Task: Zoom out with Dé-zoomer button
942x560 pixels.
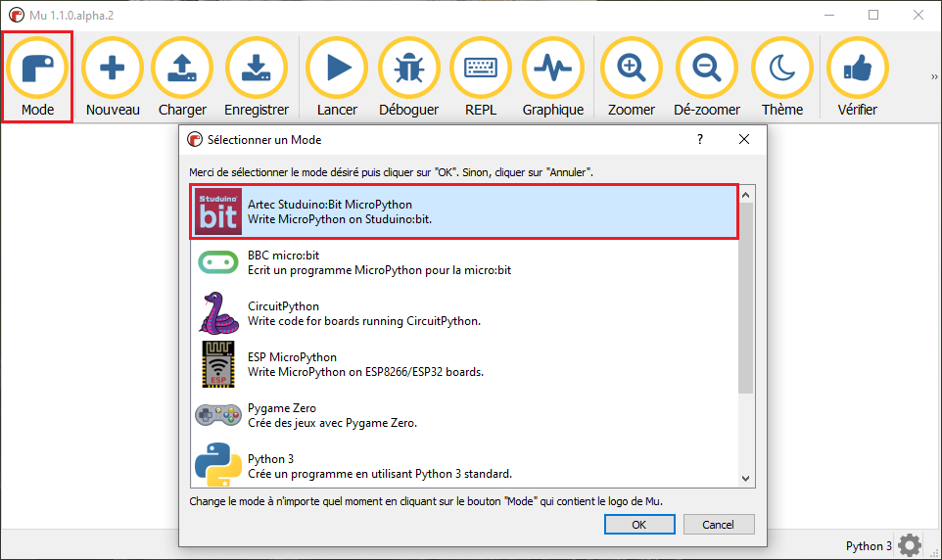Action: pyautogui.click(x=707, y=77)
